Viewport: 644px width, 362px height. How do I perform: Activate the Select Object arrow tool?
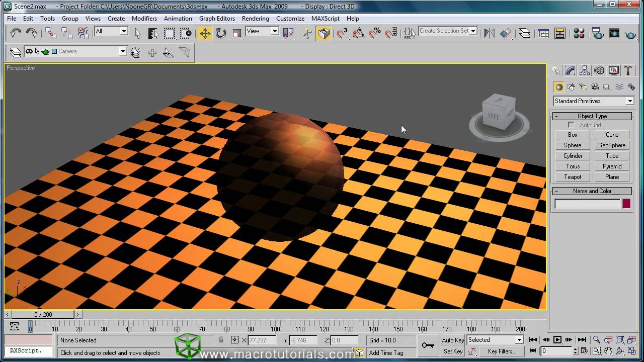click(x=137, y=33)
